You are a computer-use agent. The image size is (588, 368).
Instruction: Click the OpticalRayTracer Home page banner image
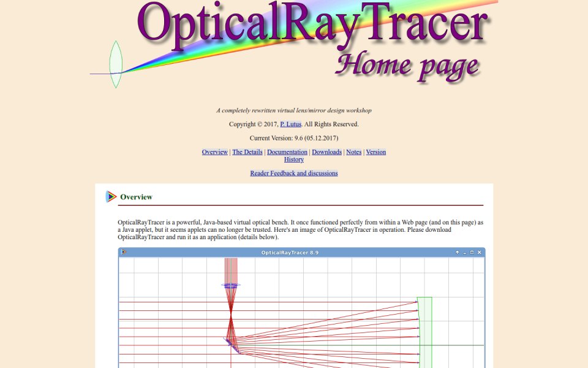(x=294, y=44)
